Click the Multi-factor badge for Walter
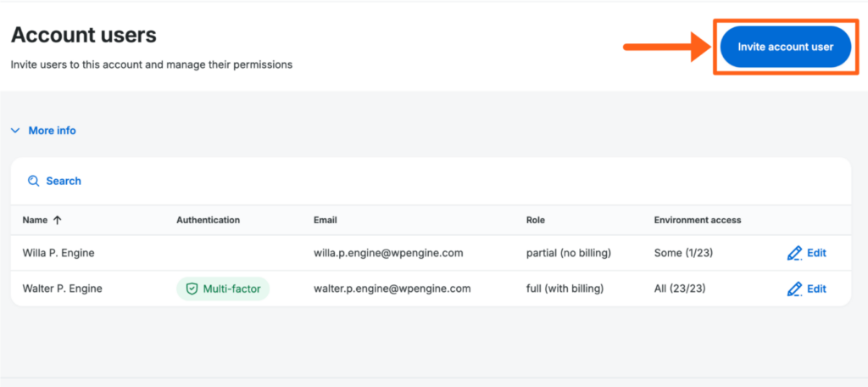This screenshot has height=387, width=868. [x=223, y=289]
